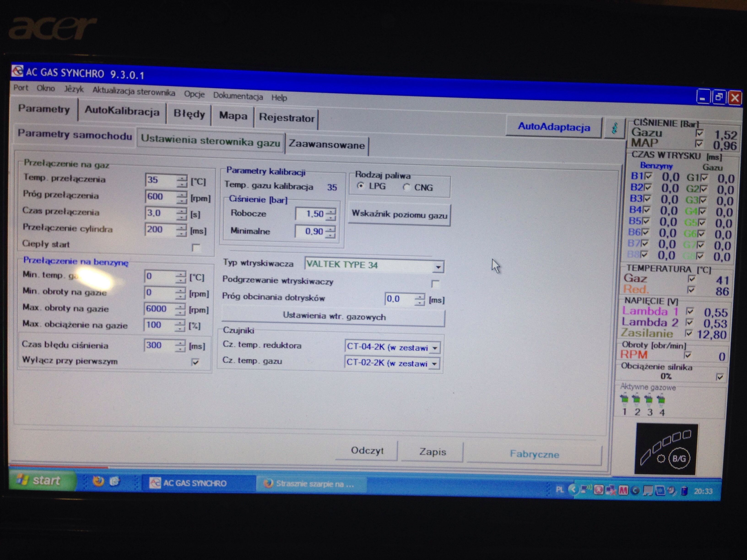Click the AC GAS SYNCHRO title bar icon

point(17,71)
